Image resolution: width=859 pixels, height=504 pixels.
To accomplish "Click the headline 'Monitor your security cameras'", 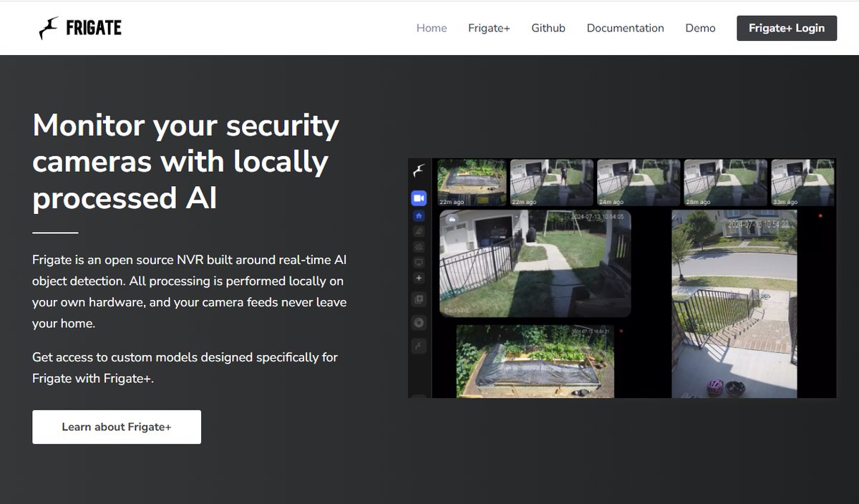I will tap(186, 162).
